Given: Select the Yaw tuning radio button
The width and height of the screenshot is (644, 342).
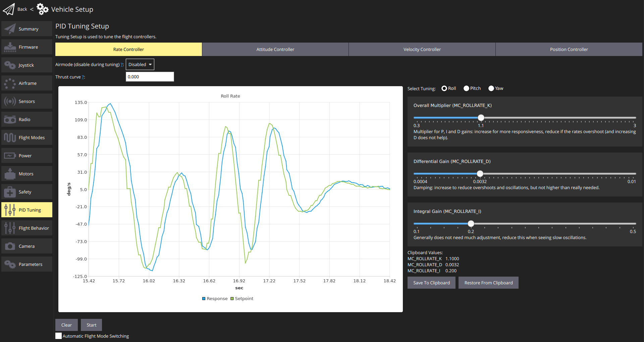Looking at the screenshot, I should [x=491, y=88].
